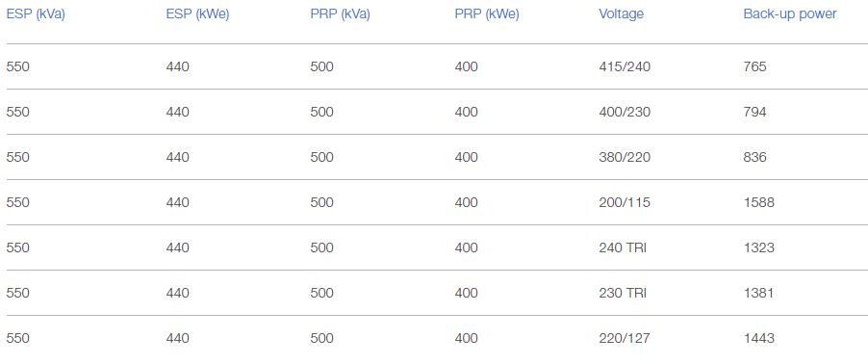This screenshot has height=364, width=868.
Task: Select the 240 TRI voltage cell
Action: (623, 248)
